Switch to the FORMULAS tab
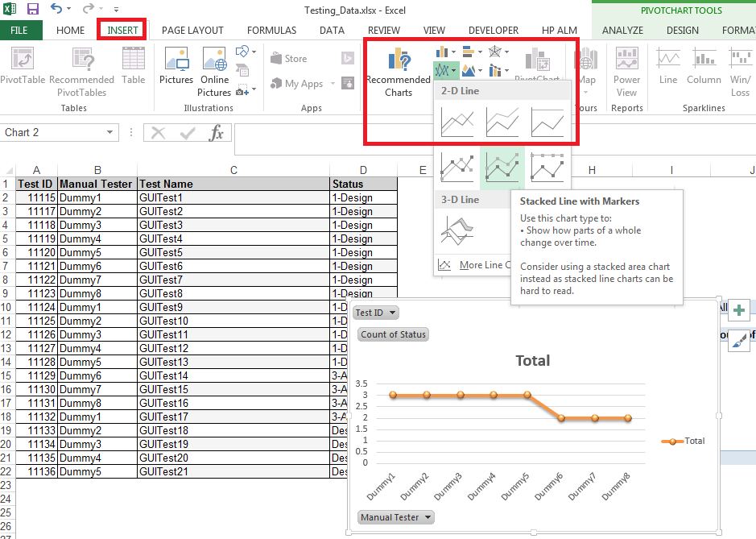The width and height of the screenshot is (756, 539). click(271, 31)
